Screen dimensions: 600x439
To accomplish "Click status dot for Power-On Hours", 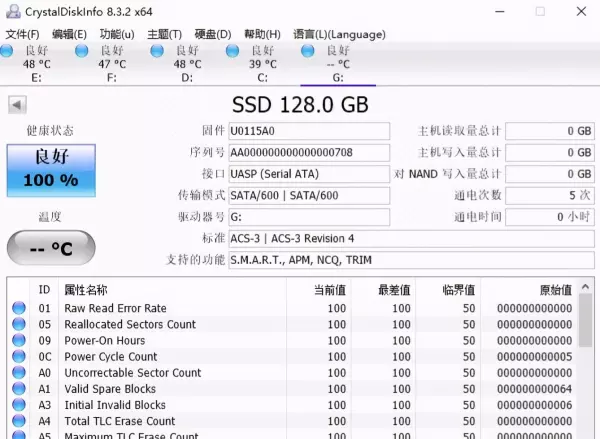I will (x=19, y=340).
